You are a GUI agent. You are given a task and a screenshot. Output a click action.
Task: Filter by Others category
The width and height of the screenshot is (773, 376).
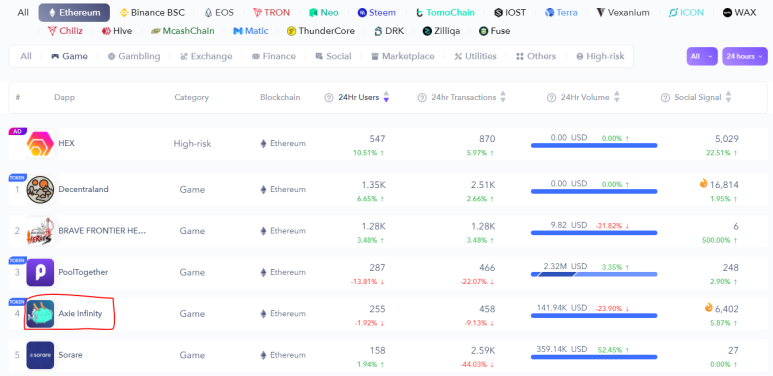(536, 57)
